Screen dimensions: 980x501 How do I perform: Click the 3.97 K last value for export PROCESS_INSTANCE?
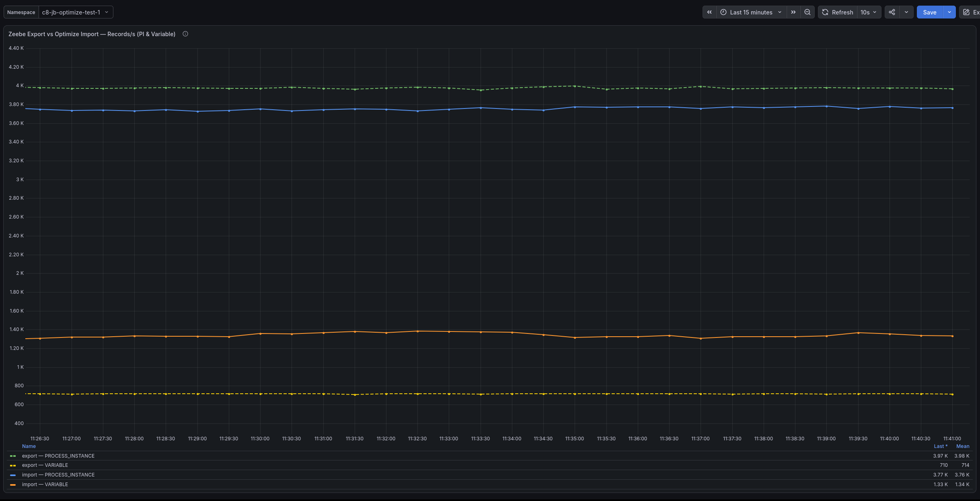(x=940, y=456)
